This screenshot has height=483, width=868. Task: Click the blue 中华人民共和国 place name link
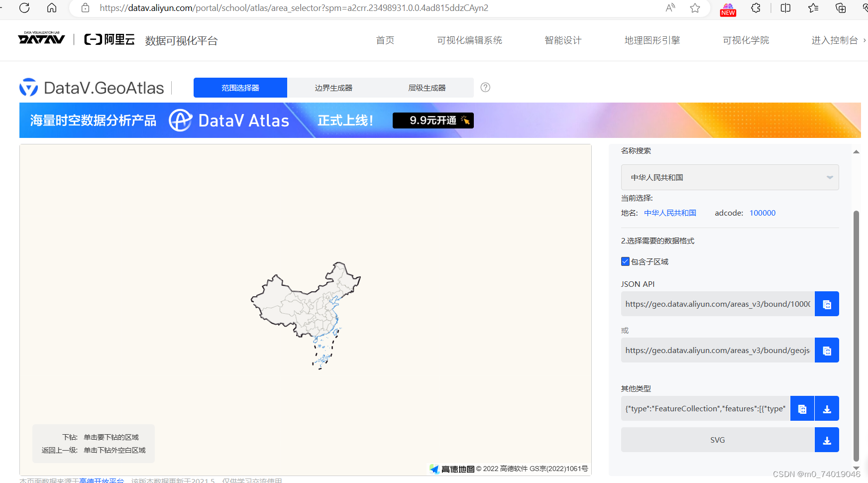tap(670, 213)
